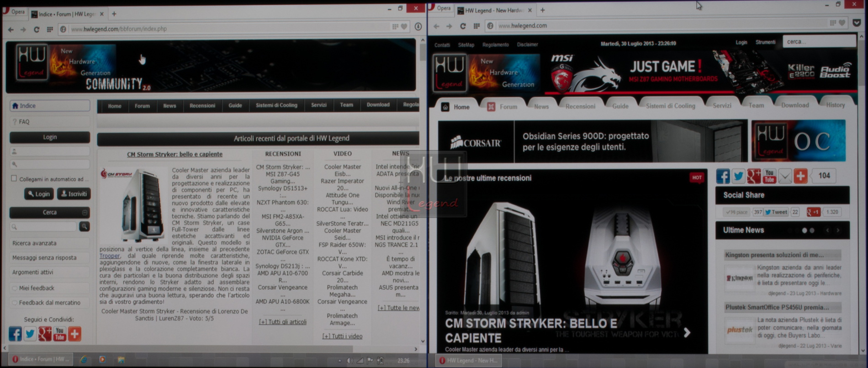The width and height of the screenshot is (868, 368).
Task: Click the orange plus icon beside the 104 counter
Action: point(800,176)
